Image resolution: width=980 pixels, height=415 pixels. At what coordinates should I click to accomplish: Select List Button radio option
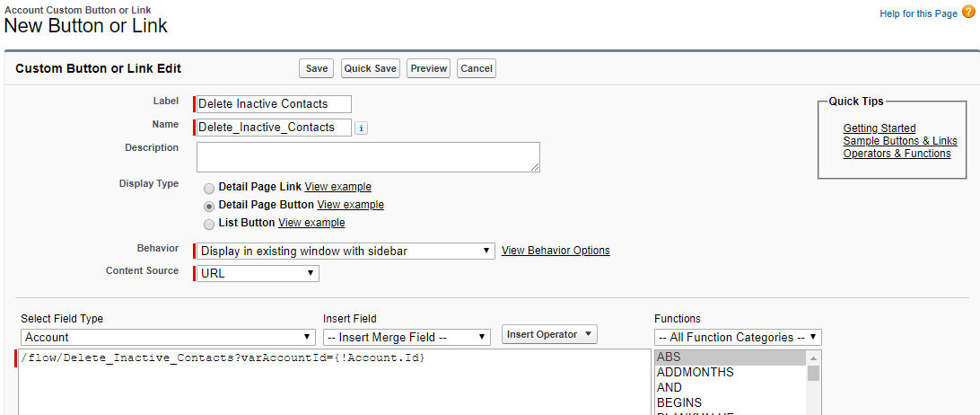click(x=209, y=224)
